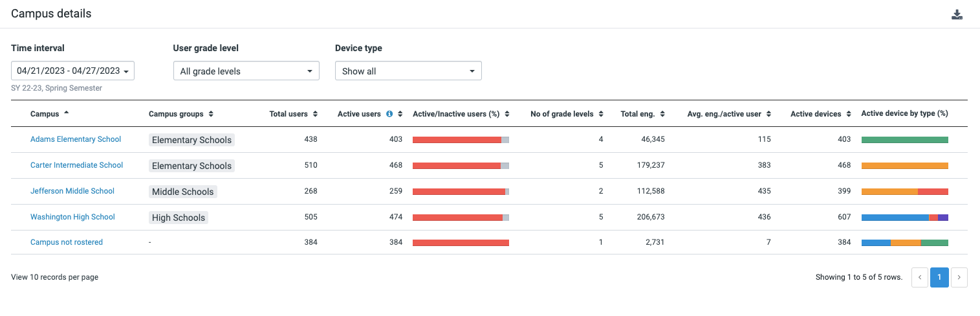Sort table by Campus column
The image size is (980, 316).
pos(49,113)
